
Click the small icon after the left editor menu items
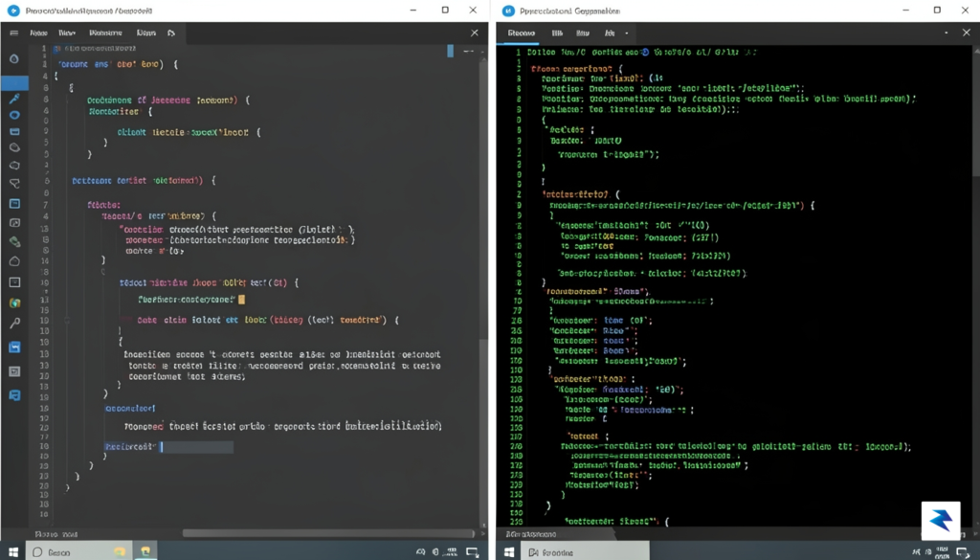pyautogui.click(x=171, y=34)
